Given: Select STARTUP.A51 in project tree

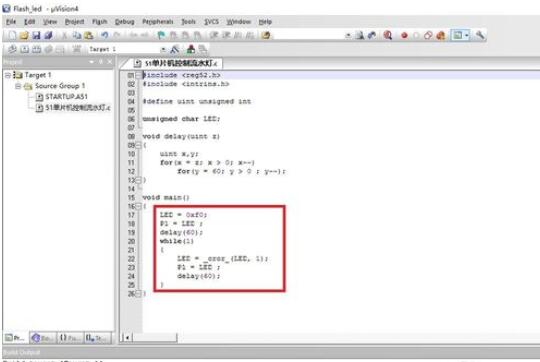Looking at the screenshot, I should (66, 97).
